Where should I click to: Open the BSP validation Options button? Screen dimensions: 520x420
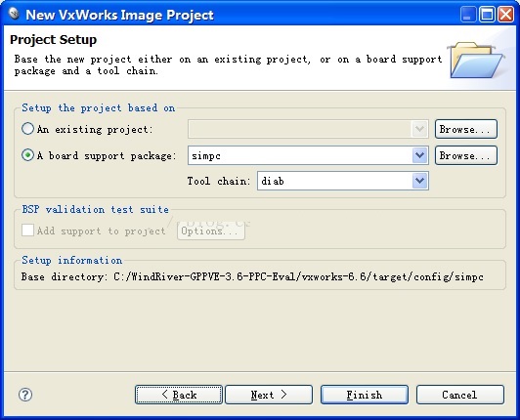pos(211,231)
